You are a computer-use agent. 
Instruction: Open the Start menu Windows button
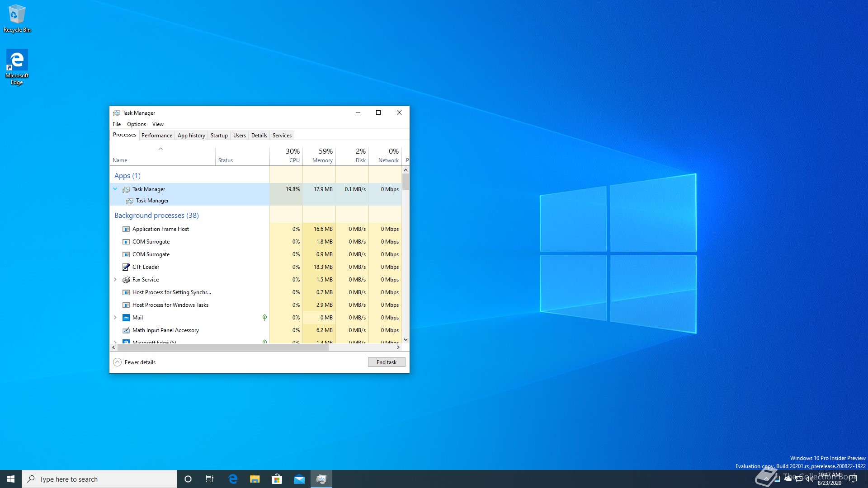(x=11, y=479)
